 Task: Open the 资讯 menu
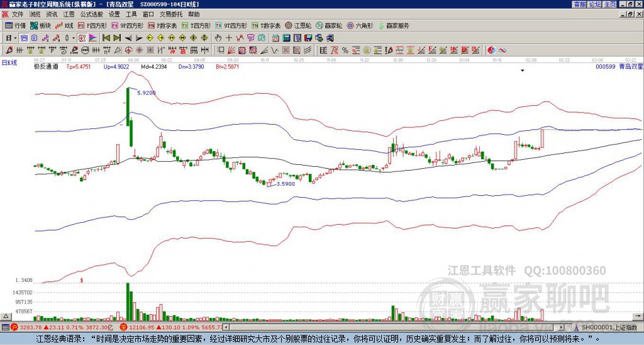(x=52, y=14)
